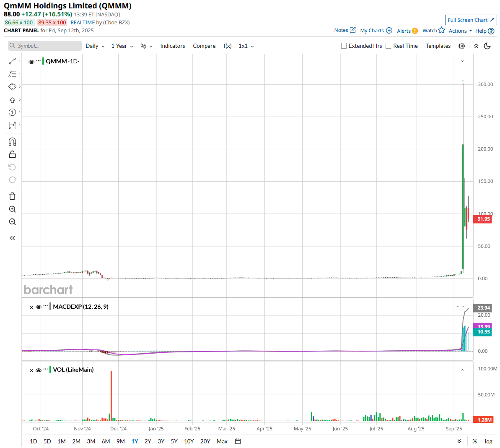Click the redo arrow icon
500x448 pixels.
tap(13, 180)
